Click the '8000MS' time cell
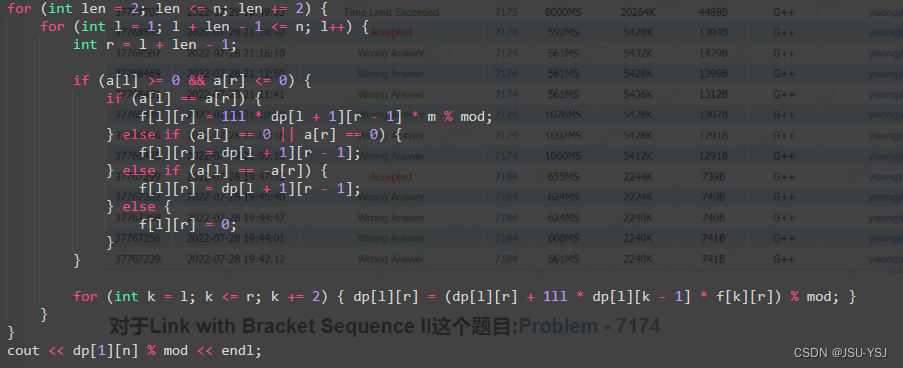 [564, 12]
